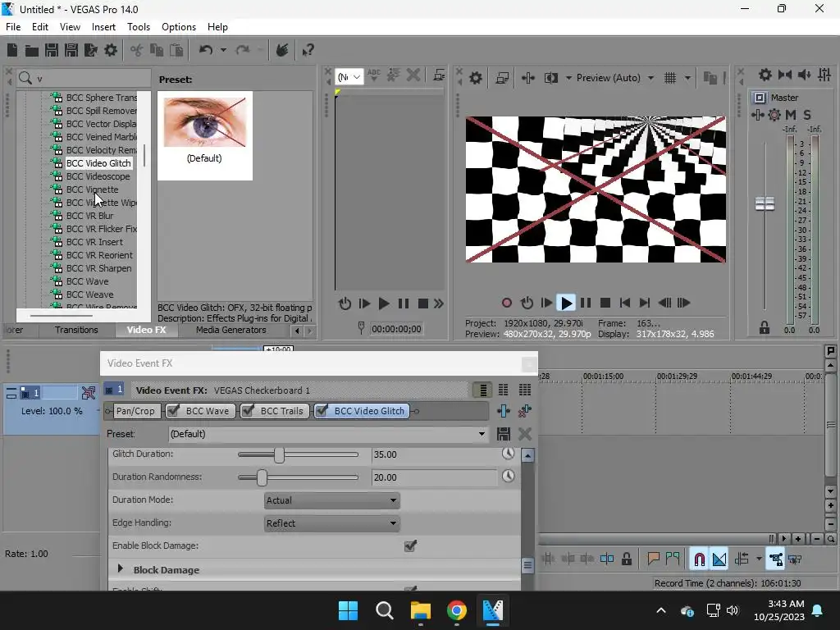The height and width of the screenshot is (630, 840).
Task: Open the FX Preset dropdown
Action: click(x=328, y=434)
